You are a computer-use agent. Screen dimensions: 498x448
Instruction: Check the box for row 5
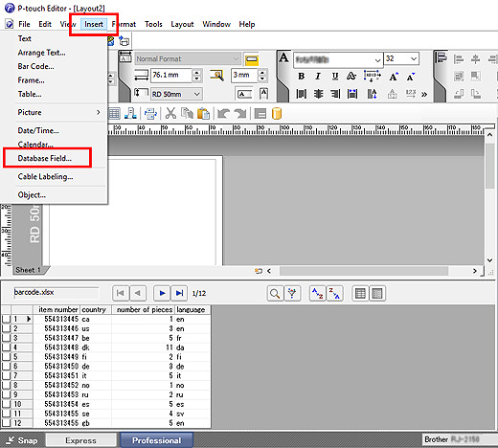6,357
